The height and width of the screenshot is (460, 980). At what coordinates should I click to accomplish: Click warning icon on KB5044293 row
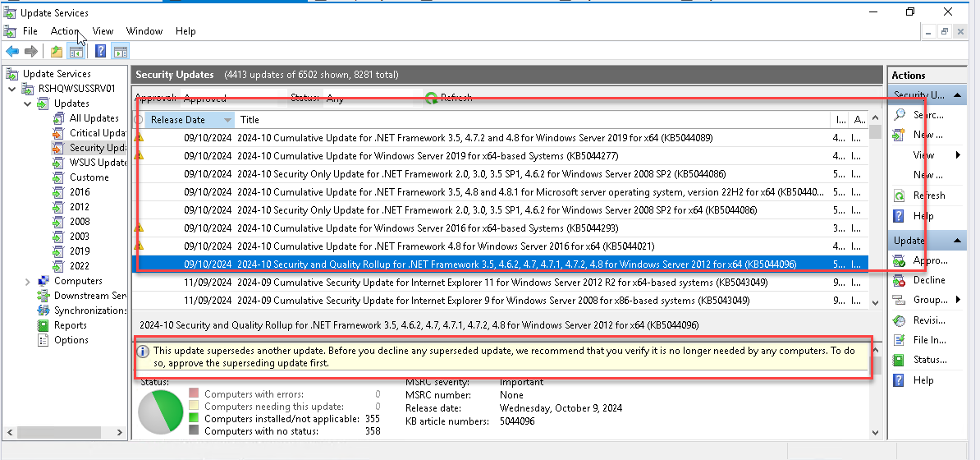click(139, 228)
